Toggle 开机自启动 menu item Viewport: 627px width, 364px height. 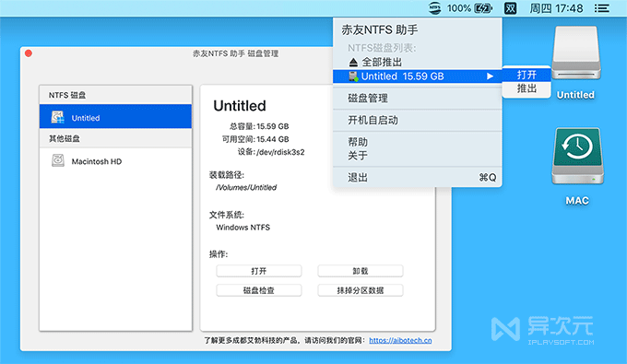tap(417, 121)
